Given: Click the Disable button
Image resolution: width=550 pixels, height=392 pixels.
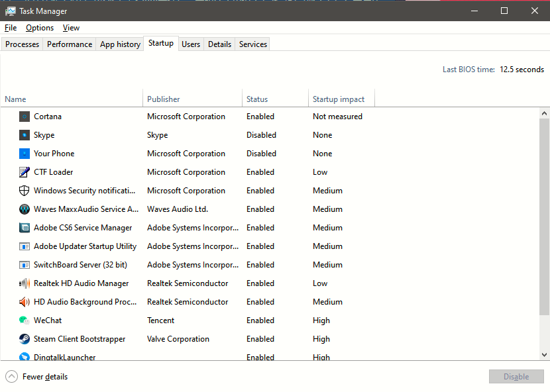Looking at the screenshot, I should tap(516, 377).
